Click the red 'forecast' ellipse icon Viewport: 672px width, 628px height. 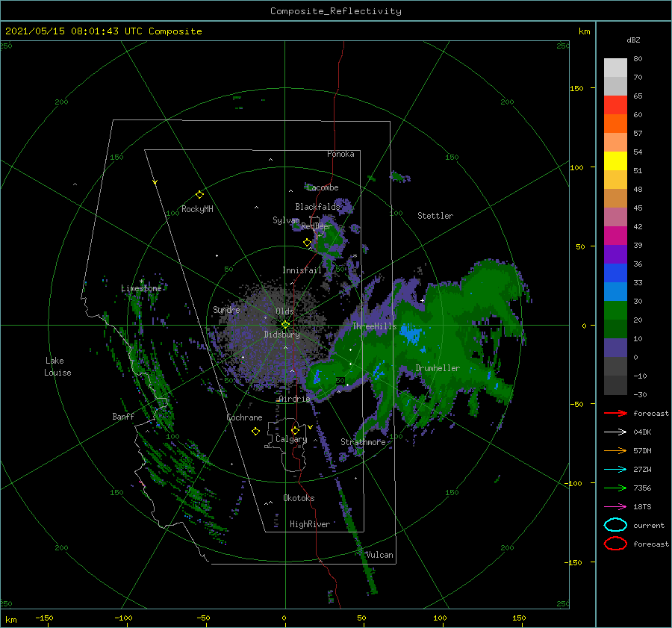pos(615,544)
